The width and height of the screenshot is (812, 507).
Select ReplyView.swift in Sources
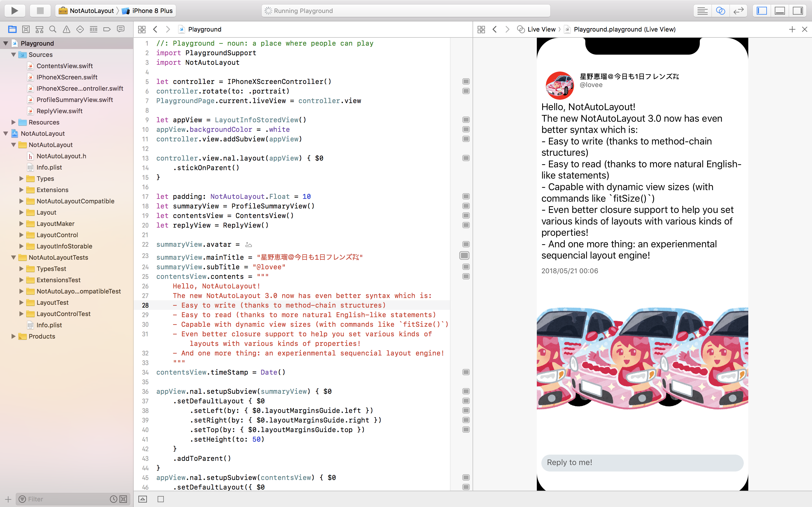tap(59, 111)
